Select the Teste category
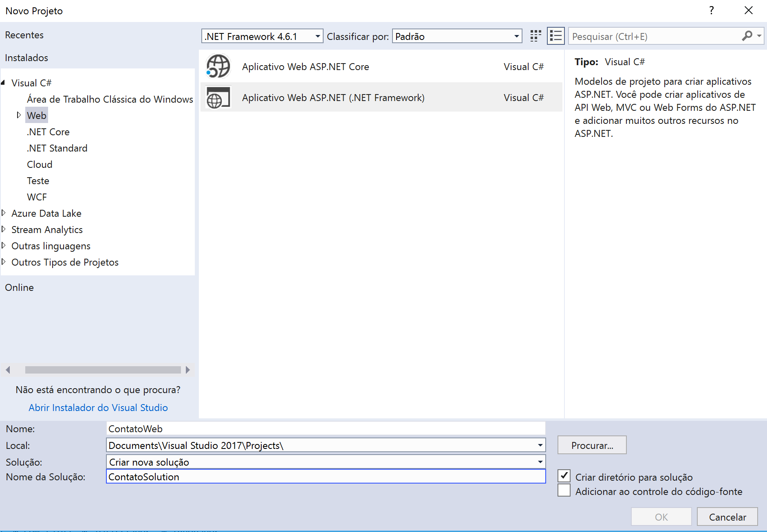Image resolution: width=767 pixels, height=532 pixels. [38, 181]
